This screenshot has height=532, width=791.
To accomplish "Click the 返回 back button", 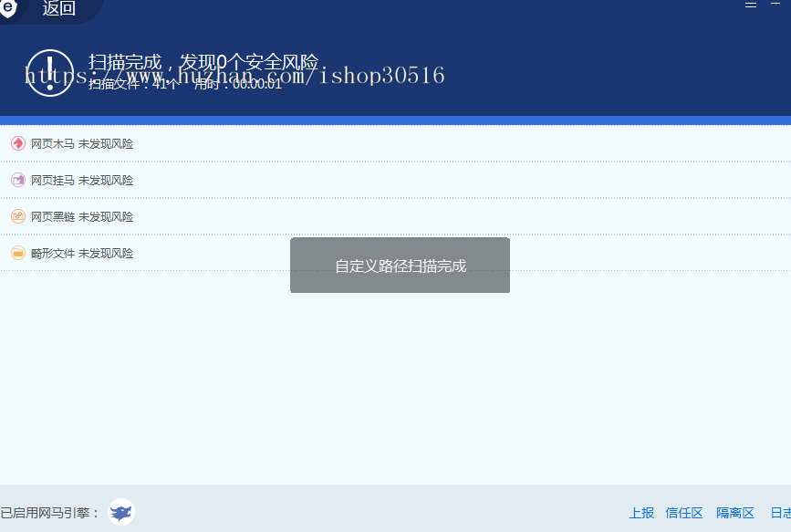I will tap(58, 8).
